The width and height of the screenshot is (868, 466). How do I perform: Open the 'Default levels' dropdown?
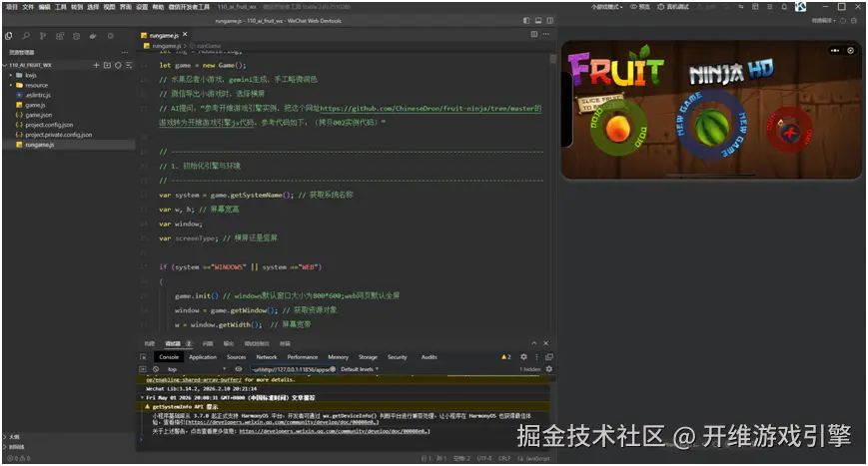click(x=360, y=369)
